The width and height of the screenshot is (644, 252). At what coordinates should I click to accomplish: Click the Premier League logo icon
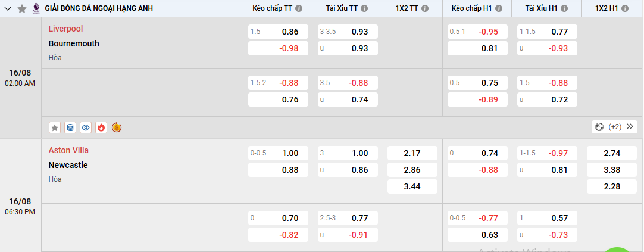pyautogui.click(x=36, y=8)
